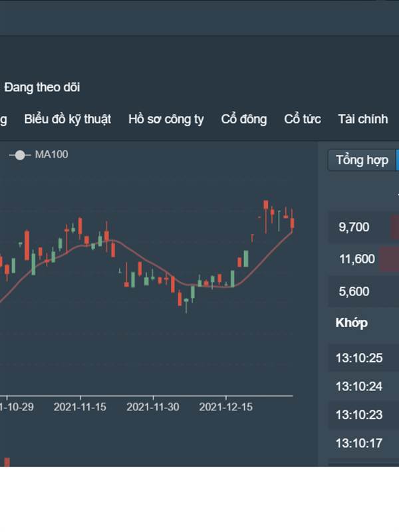Click the Khớp column header
The image size is (399, 532).
pyautogui.click(x=352, y=323)
